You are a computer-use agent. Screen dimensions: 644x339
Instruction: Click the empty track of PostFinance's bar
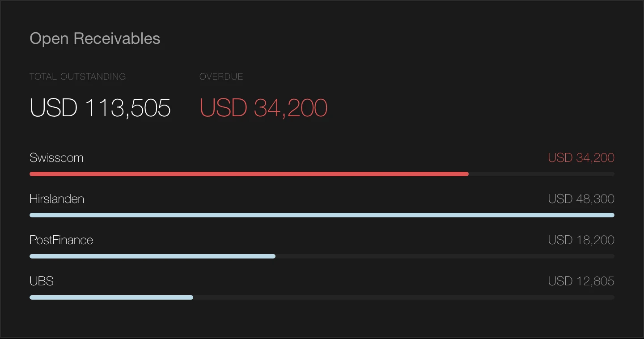pyautogui.click(x=445, y=256)
